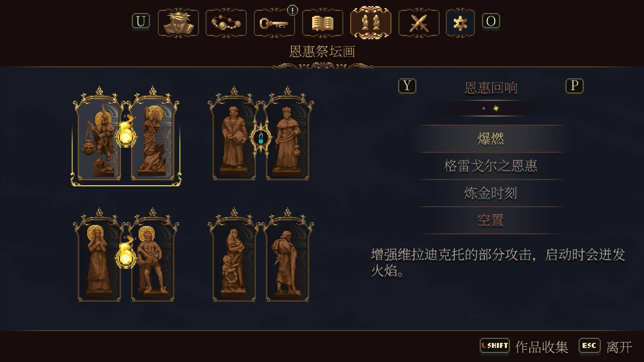This screenshot has height=362, width=644.
Task: Select the 炼金时刻 entry
Action: click(491, 193)
